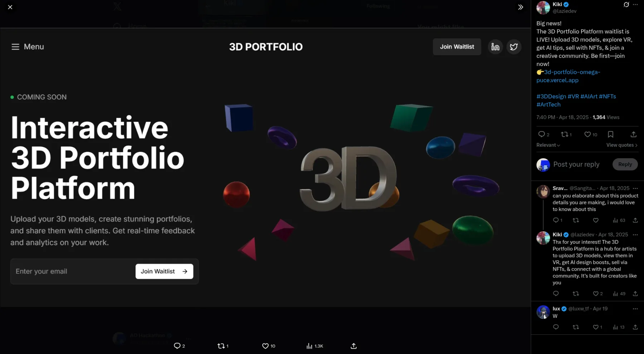Screen dimensions: 644x354
Task: Expand View quotes
Action: click(622, 145)
